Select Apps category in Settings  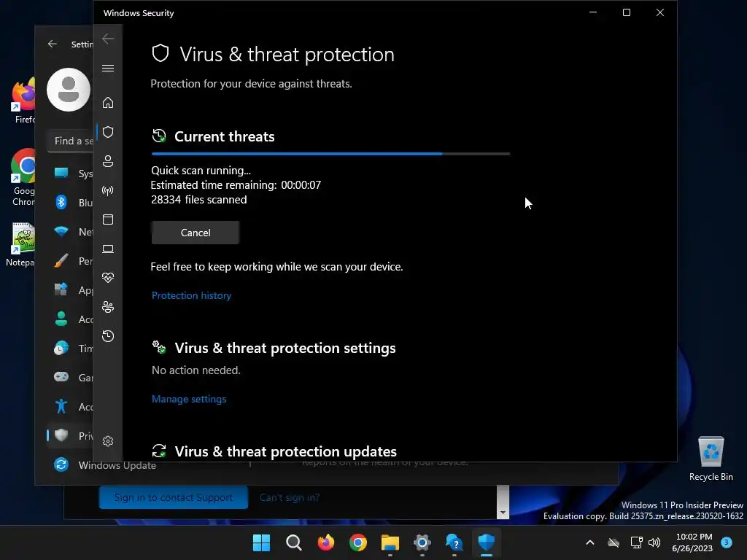click(71, 290)
